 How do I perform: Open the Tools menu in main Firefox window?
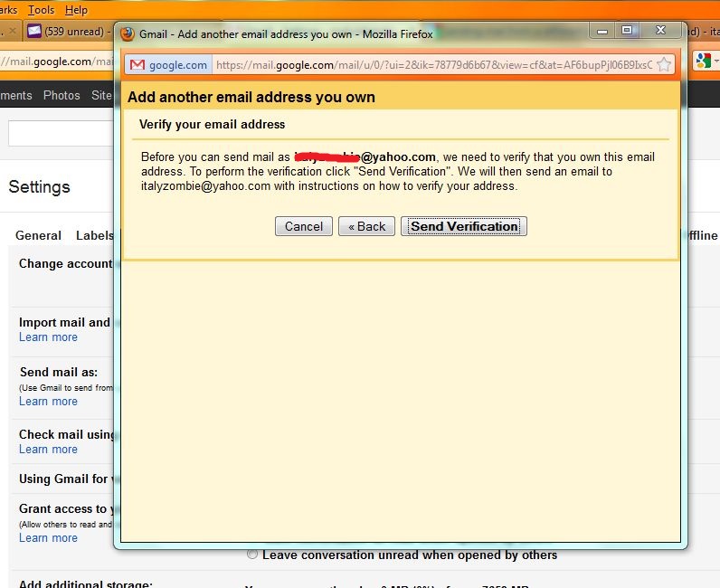41,10
